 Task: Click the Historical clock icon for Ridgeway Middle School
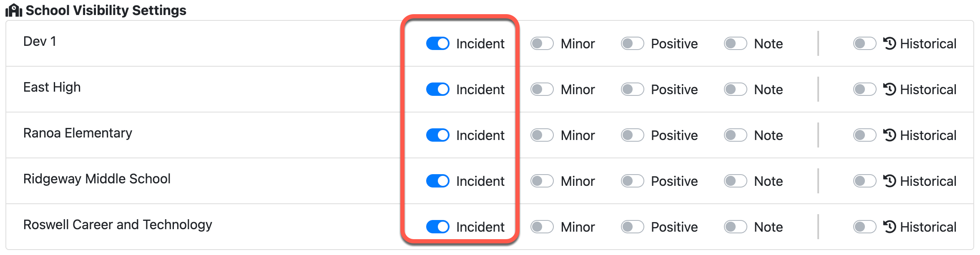pos(890,181)
